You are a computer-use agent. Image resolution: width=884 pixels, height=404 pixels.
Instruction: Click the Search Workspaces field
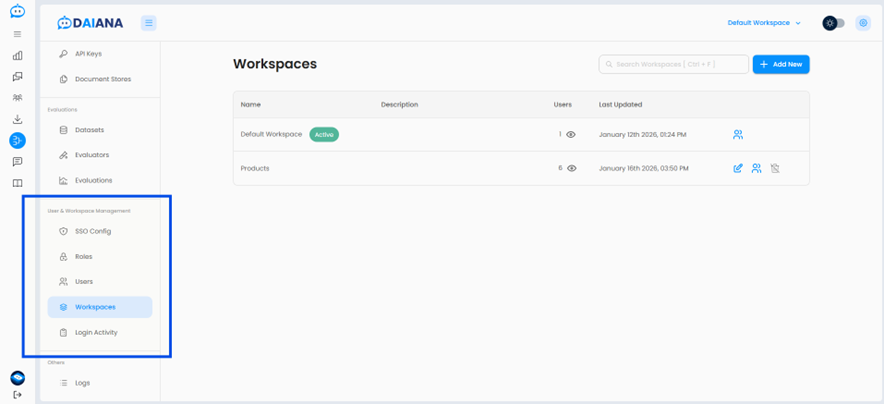coord(674,64)
